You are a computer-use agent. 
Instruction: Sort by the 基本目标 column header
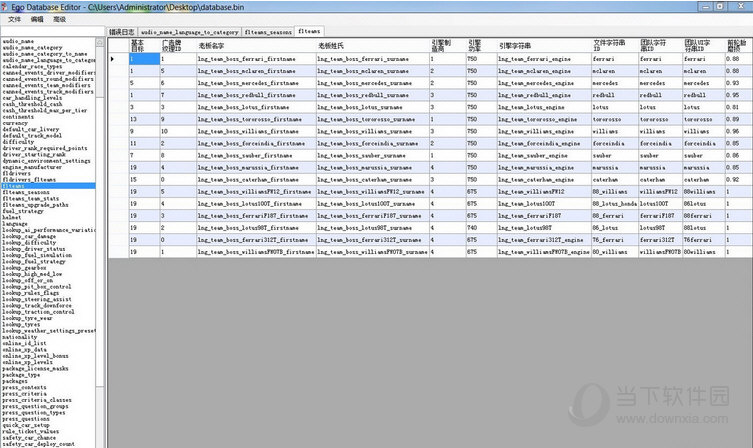point(144,46)
